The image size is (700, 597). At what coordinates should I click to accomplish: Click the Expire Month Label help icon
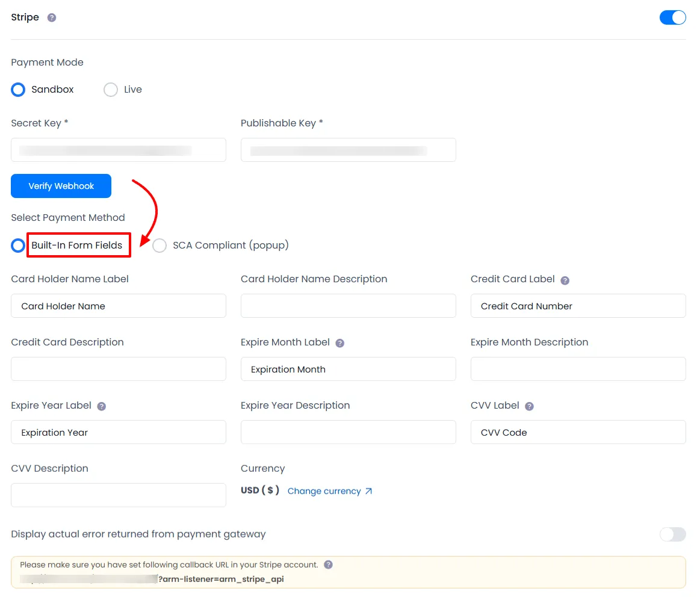click(x=340, y=343)
